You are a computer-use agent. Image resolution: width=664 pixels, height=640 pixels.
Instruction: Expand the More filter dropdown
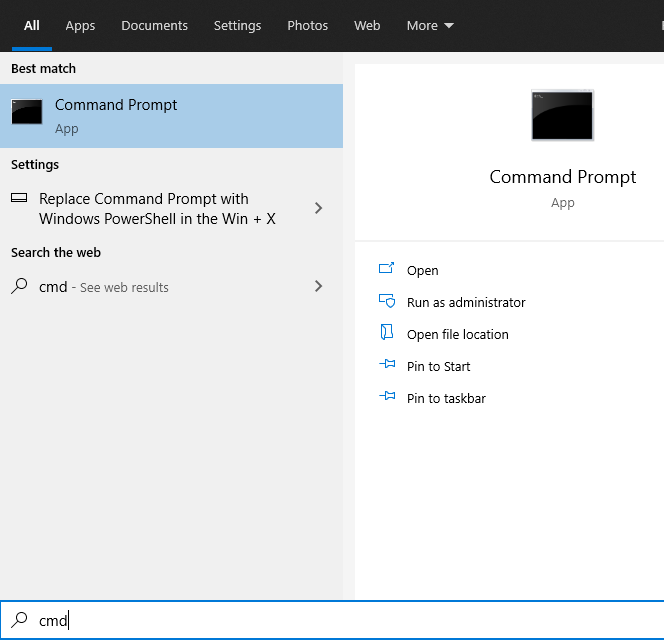point(430,26)
